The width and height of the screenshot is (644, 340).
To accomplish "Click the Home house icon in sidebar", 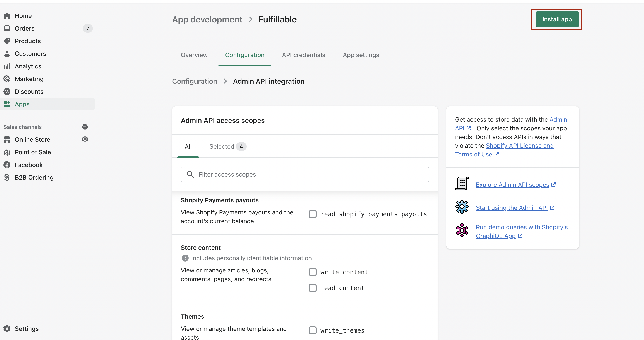I will [7, 16].
